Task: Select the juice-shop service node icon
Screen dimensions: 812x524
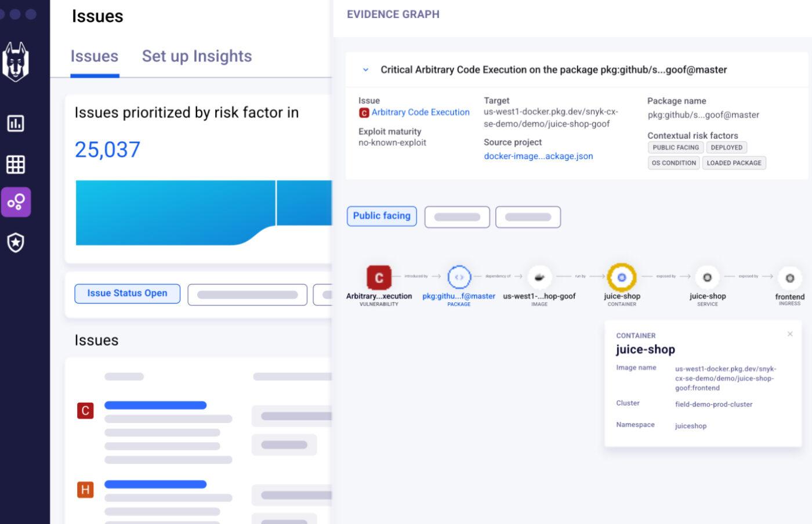Action: pyautogui.click(x=707, y=277)
